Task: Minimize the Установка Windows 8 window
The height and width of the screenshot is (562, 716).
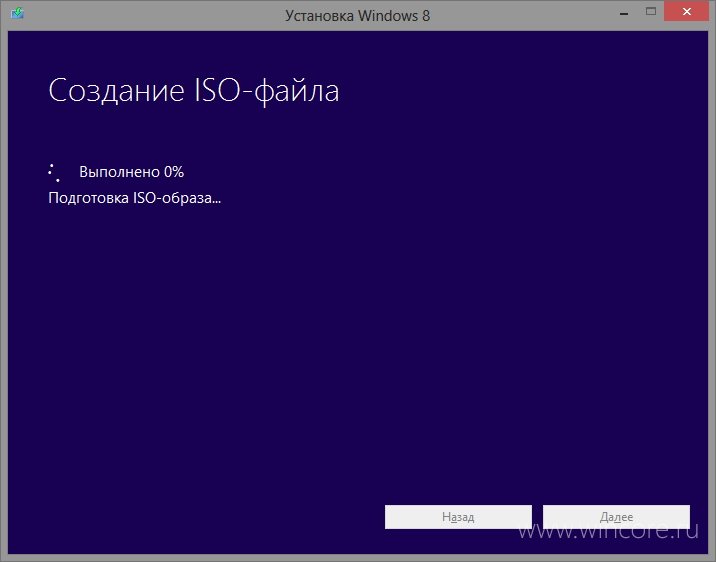Action: (624, 13)
